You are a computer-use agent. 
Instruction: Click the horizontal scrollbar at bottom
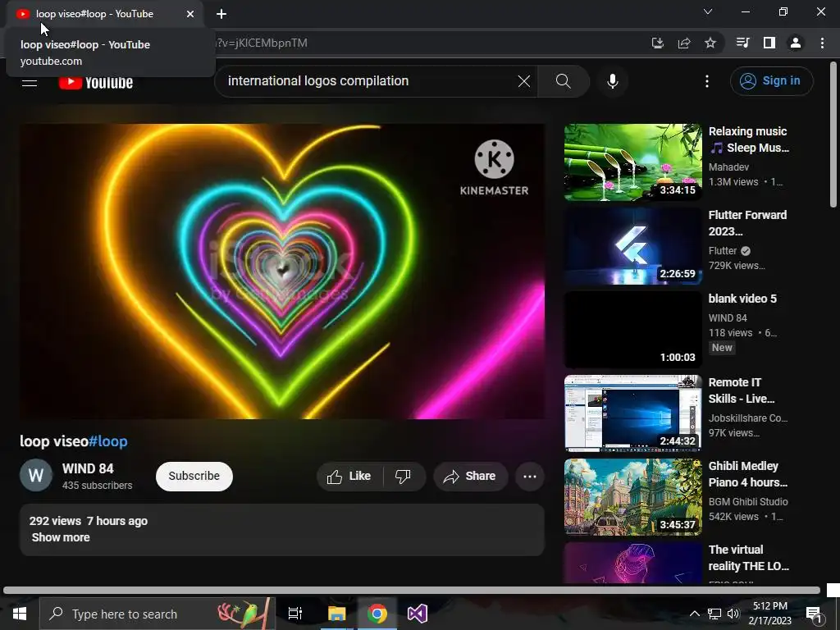pyautogui.click(x=412, y=591)
